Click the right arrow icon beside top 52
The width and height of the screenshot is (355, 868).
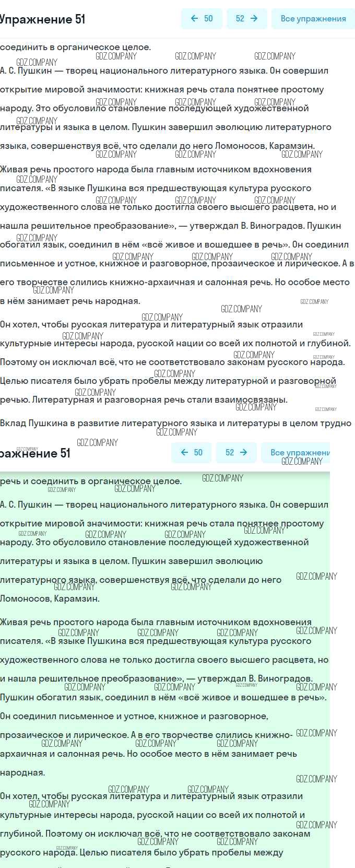click(x=254, y=18)
